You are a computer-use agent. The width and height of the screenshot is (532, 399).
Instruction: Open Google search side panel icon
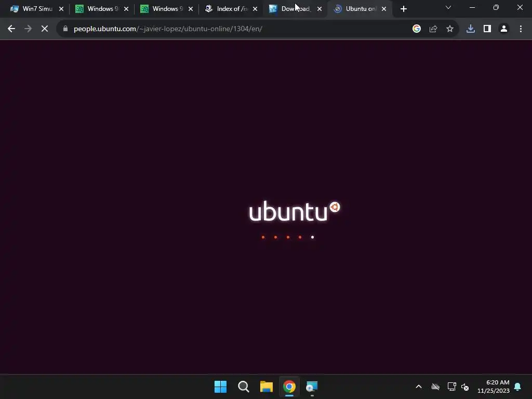point(417,29)
